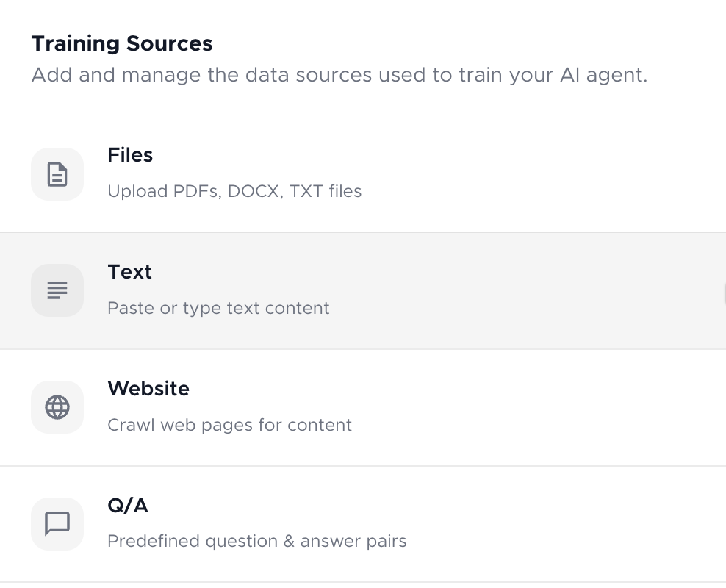
Task: Click the Training Sources heading
Action: (122, 43)
